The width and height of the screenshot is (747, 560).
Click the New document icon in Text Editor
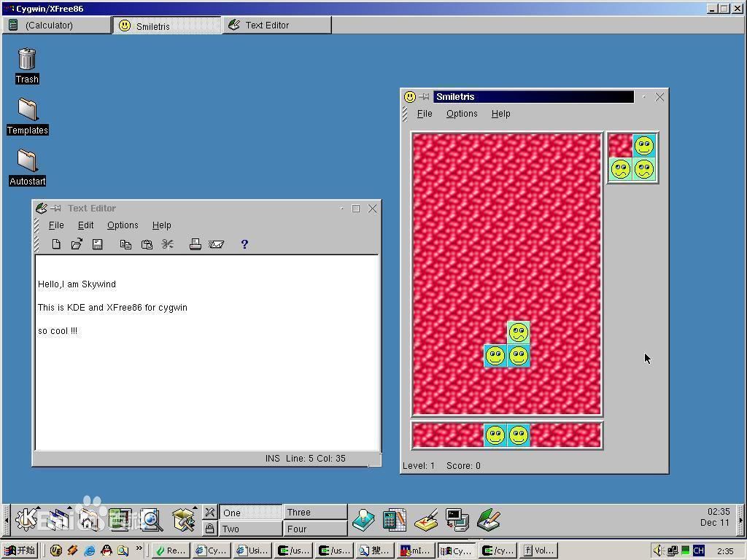pyautogui.click(x=56, y=244)
